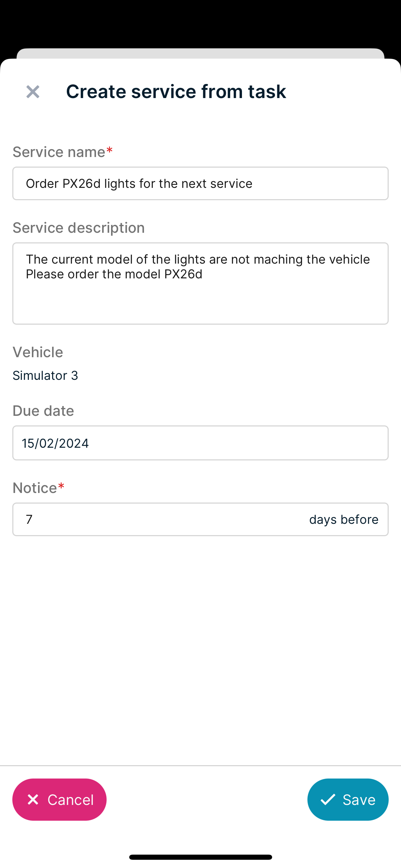Click the checkmark icon inside Save button
The width and height of the screenshot is (401, 868).
[x=328, y=799]
